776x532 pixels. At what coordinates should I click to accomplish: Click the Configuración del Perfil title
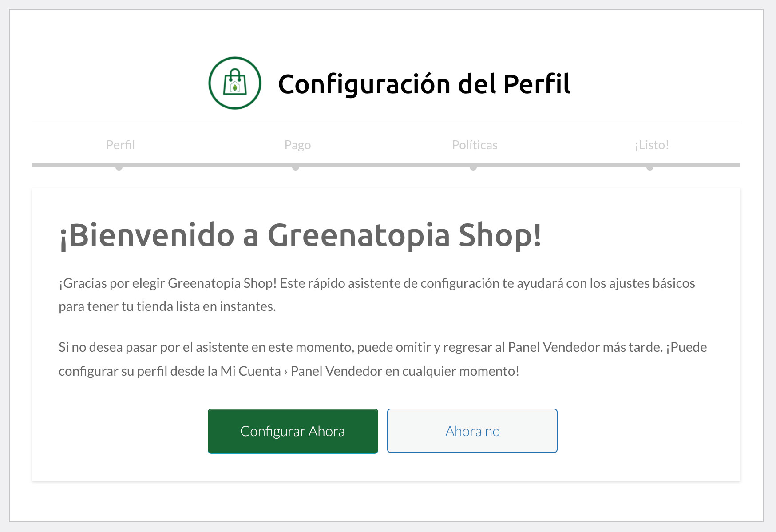point(424,84)
